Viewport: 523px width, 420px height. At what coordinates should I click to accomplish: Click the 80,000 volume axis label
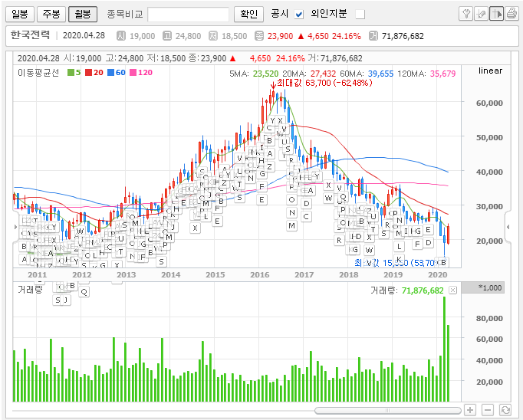(489, 318)
